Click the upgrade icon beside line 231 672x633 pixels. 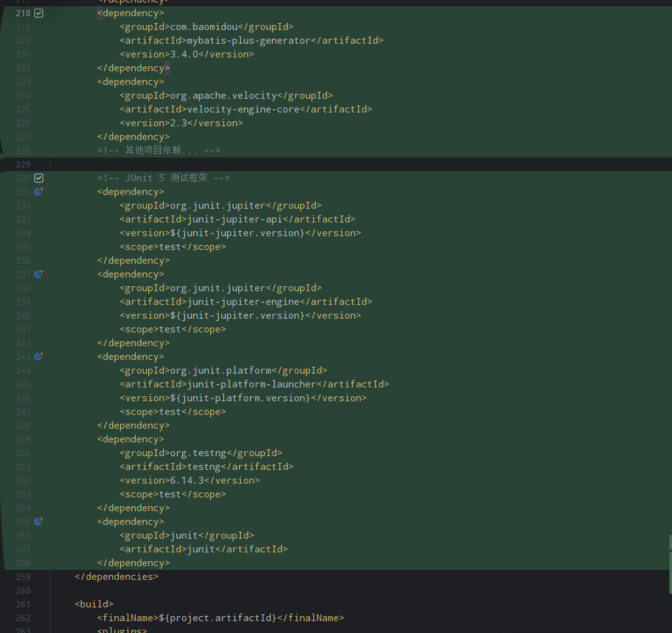[38, 191]
